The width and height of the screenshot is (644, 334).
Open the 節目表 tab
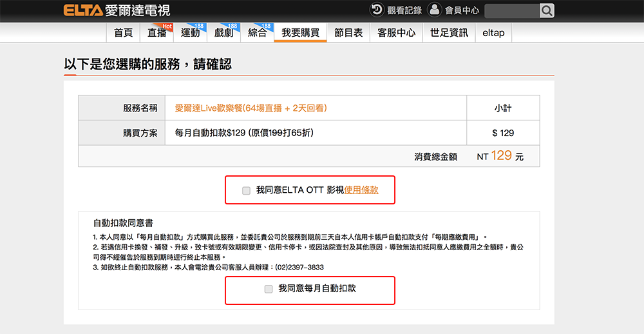(x=348, y=33)
